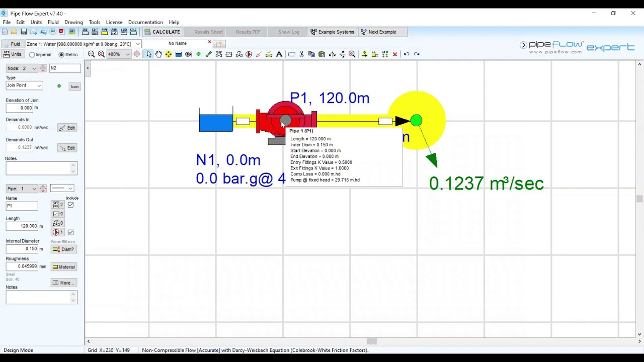Click the zoom-to-selection magnifier icon

(352, 54)
